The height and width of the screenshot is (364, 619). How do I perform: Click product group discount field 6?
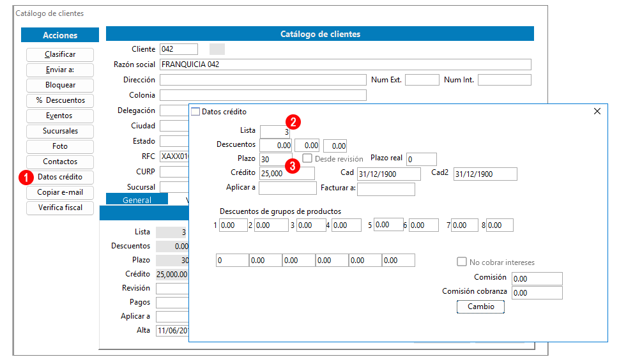tap(424, 225)
